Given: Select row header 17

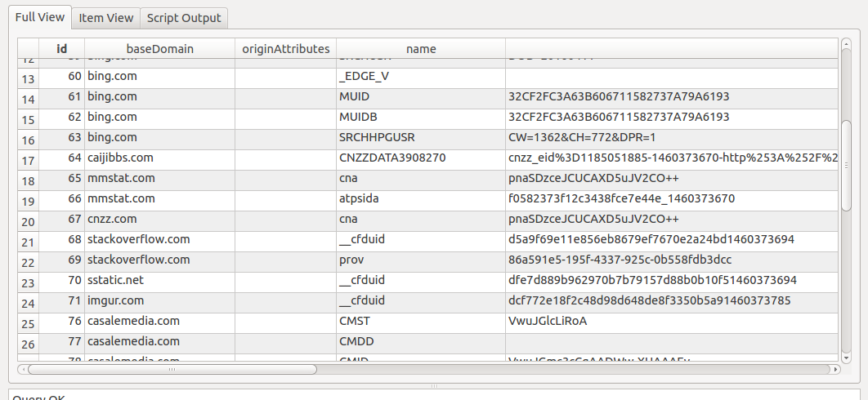Looking at the screenshot, I should tap(29, 161).
